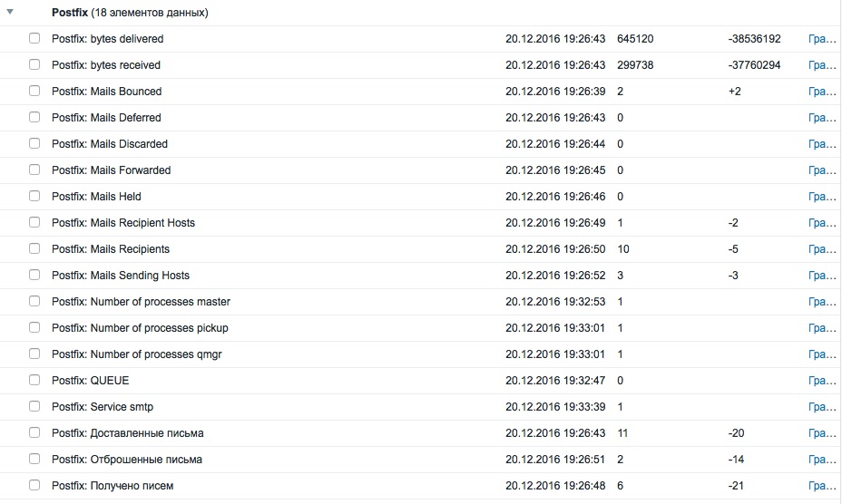Enable the Mails Deferred checkbox

click(34, 118)
